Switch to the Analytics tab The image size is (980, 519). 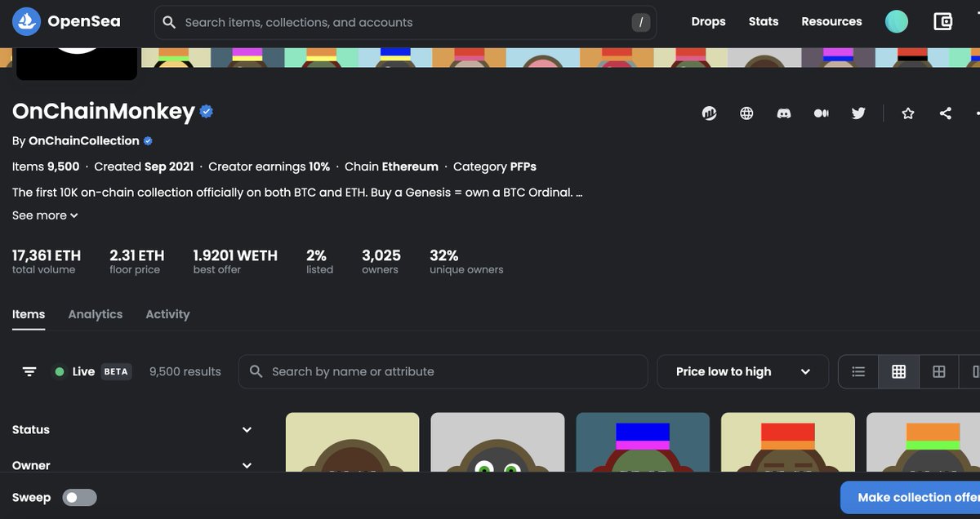point(96,314)
